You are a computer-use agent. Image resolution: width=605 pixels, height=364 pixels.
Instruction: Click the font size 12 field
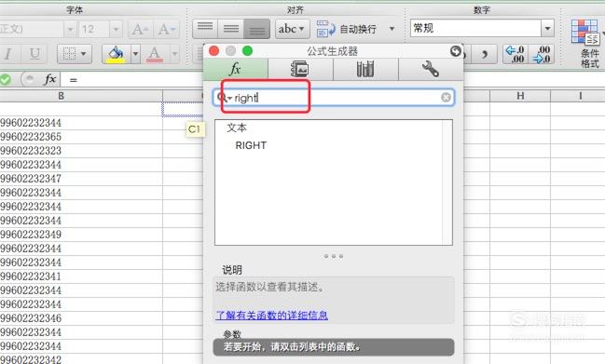(x=94, y=29)
